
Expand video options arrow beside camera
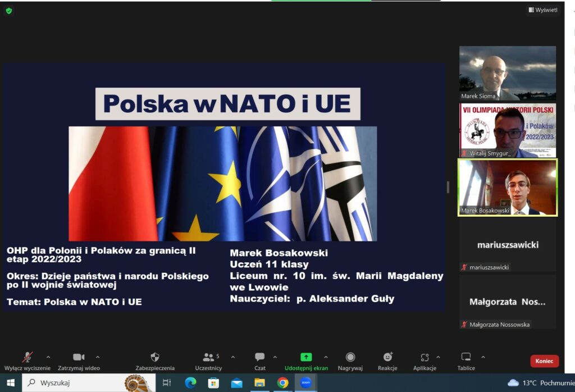pos(98,357)
